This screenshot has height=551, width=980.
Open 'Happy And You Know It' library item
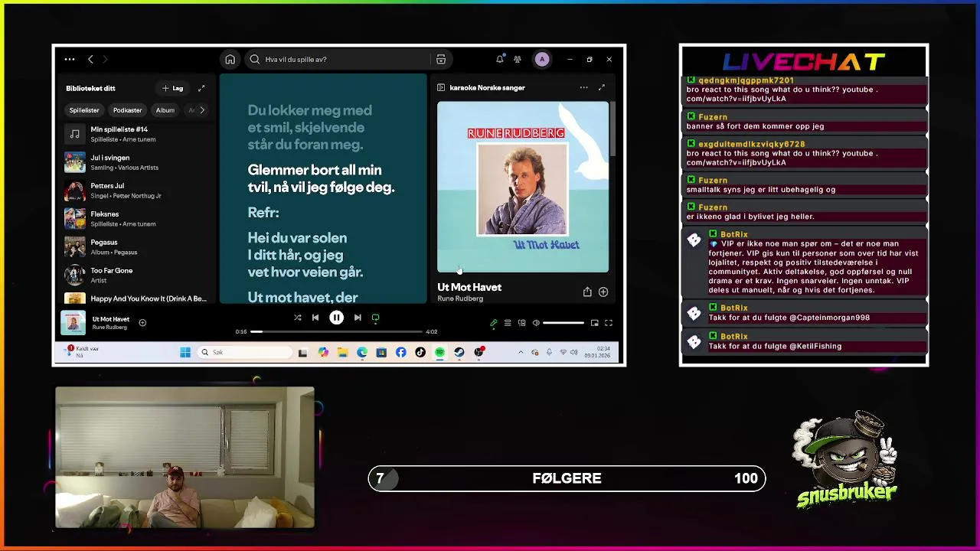point(136,298)
